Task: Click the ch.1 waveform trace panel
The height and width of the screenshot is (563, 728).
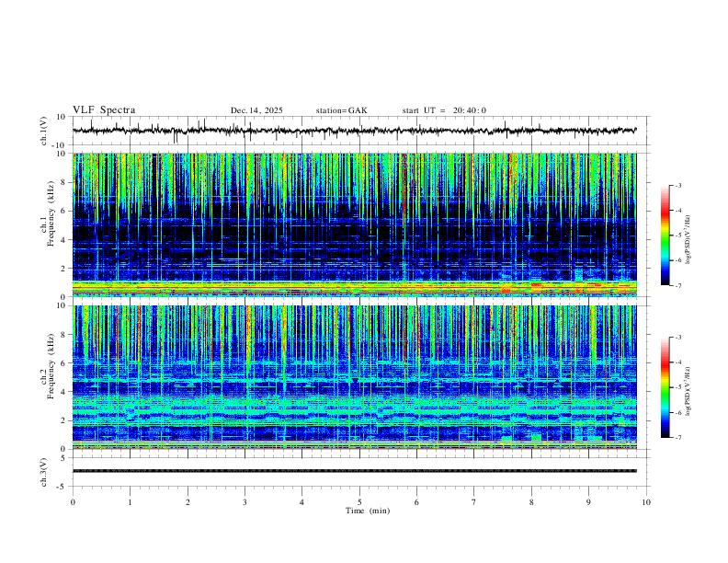Action: click(x=360, y=131)
